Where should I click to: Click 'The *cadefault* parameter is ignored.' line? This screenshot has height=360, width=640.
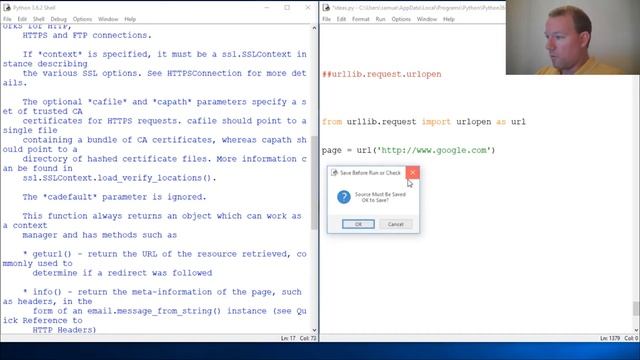(114, 197)
